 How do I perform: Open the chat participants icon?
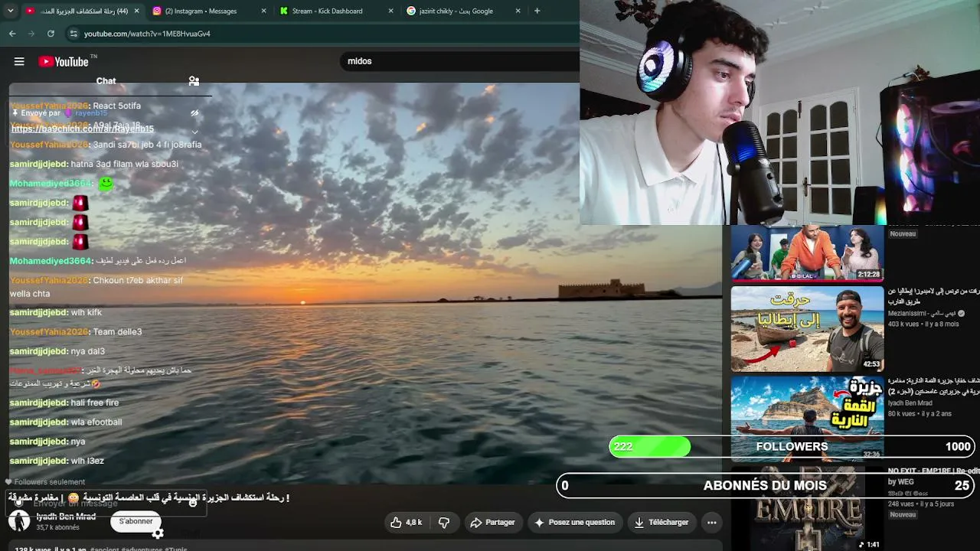pos(194,81)
